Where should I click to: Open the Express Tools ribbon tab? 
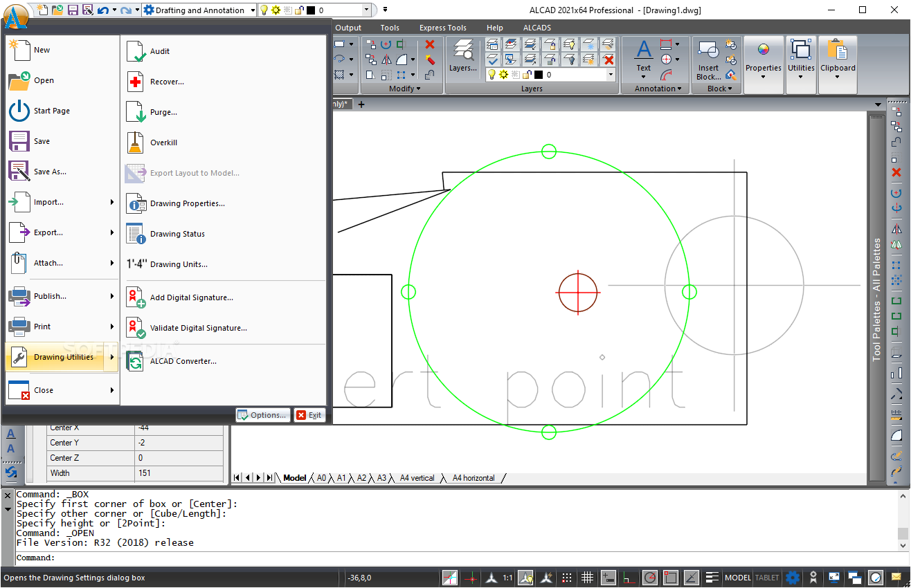(443, 28)
